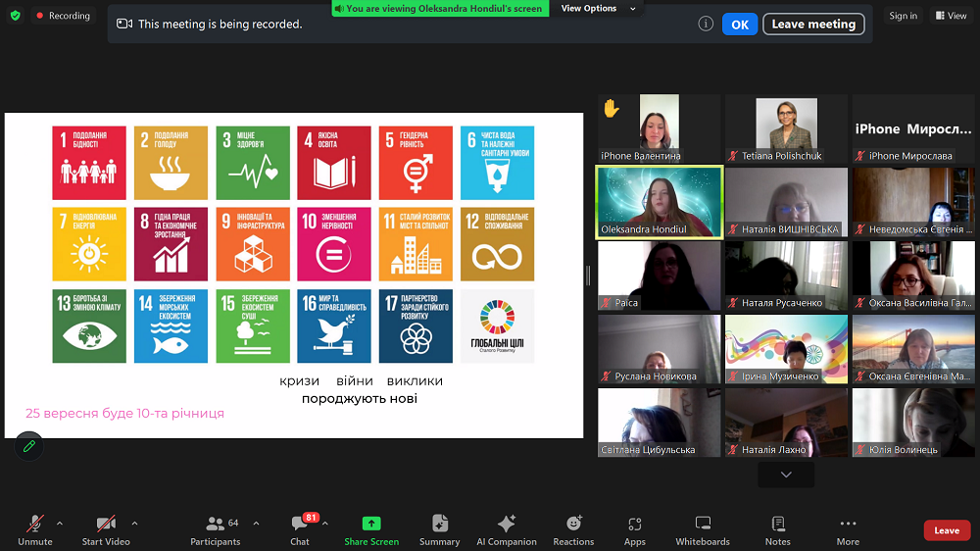
Task: Open the meeting Summary
Action: 439,529
